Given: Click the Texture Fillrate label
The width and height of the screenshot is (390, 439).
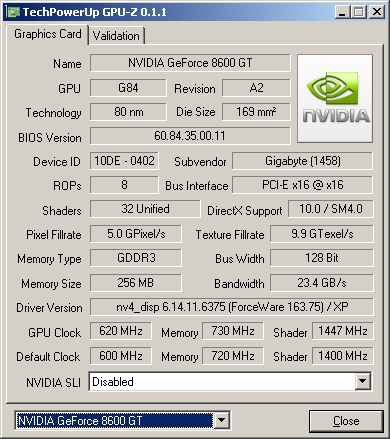Looking at the screenshot, I should tap(230, 235).
